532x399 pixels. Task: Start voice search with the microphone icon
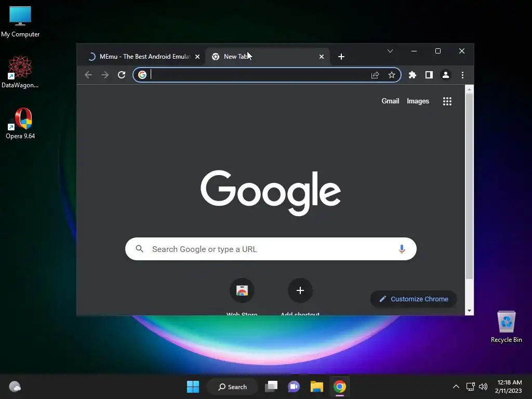(402, 249)
